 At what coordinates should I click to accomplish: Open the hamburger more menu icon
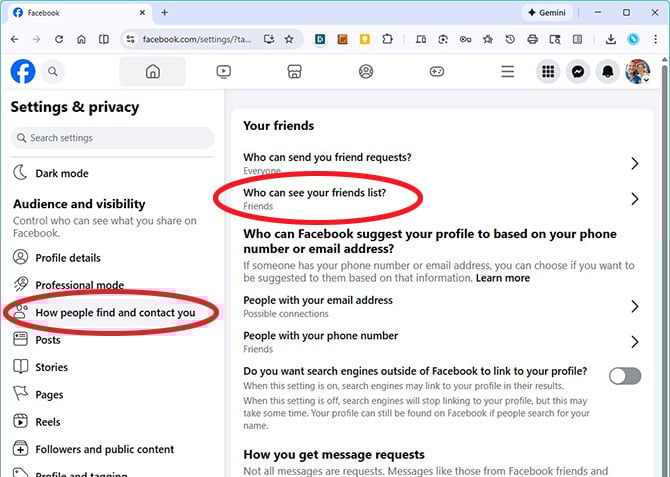[x=508, y=71]
